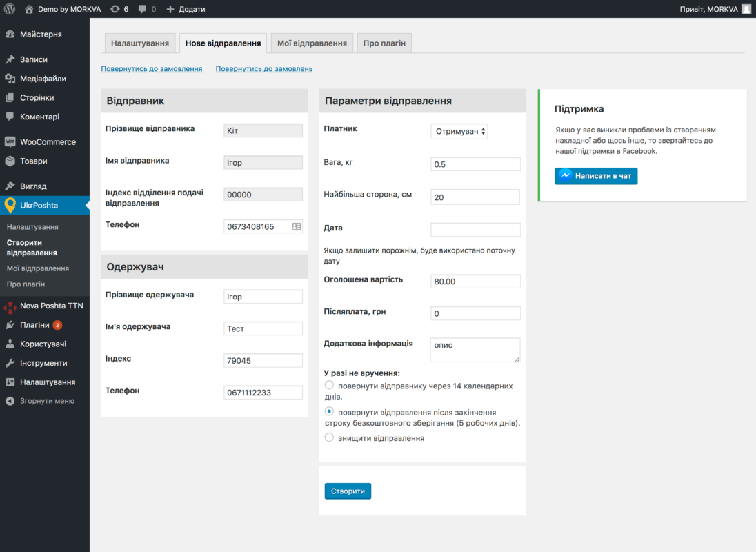This screenshot has width=756, height=552.
Task: Click the Додаткова інформація textarea with опис
Action: [475, 350]
